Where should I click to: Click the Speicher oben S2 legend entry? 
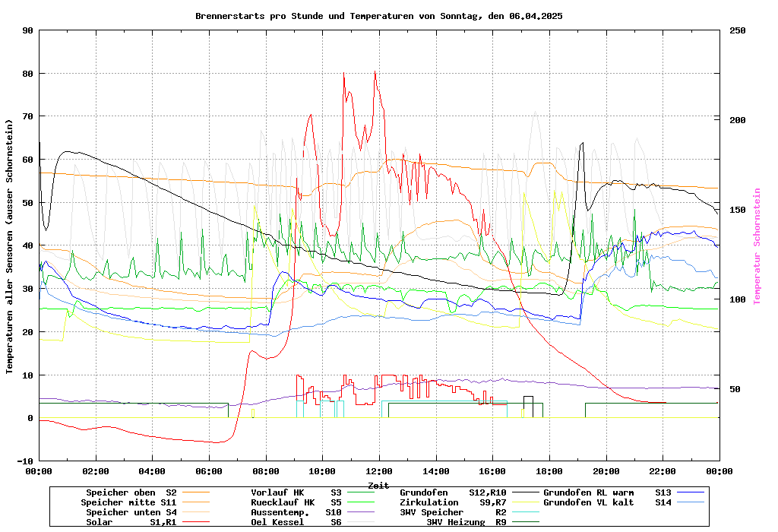pyautogui.click(x=131, y=492)
